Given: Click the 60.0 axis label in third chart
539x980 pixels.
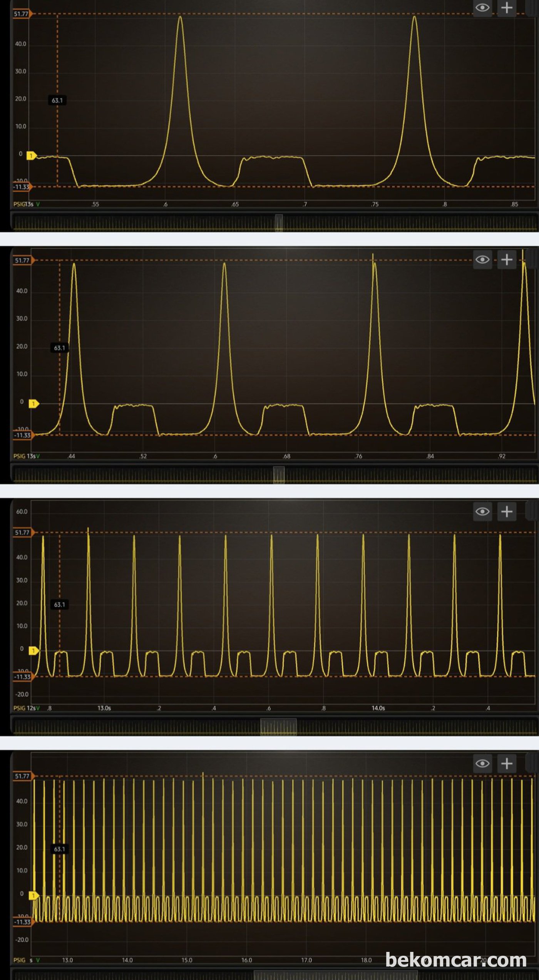Looking at the screenshot, I should tap(22, 512).
